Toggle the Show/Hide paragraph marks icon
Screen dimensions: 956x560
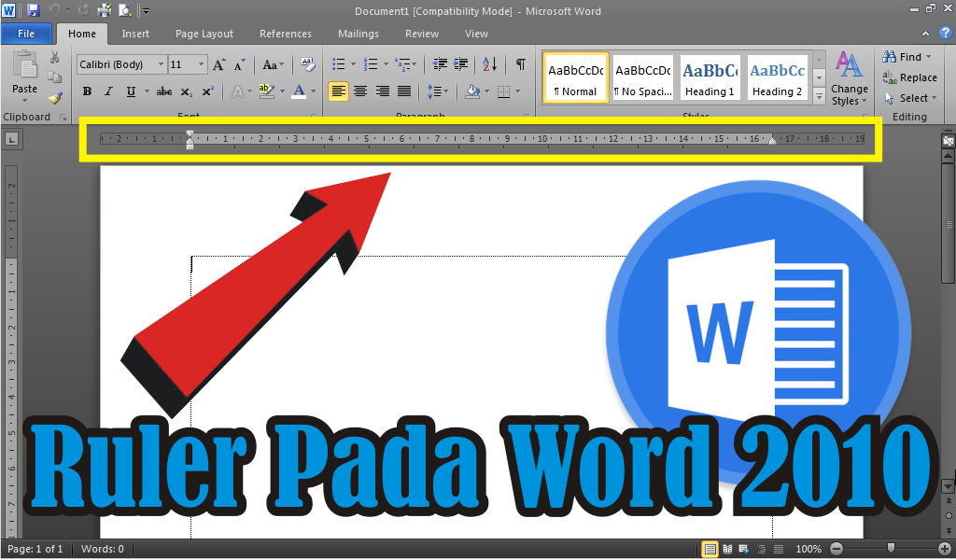point(520,64)
